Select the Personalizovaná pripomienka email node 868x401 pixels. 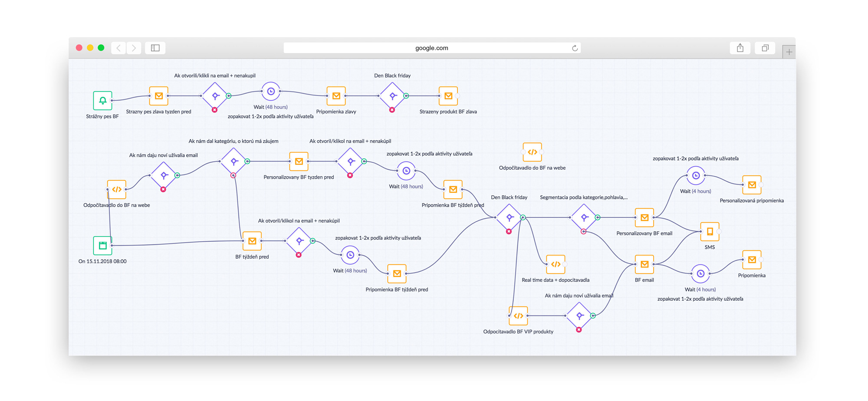(752, 185)
